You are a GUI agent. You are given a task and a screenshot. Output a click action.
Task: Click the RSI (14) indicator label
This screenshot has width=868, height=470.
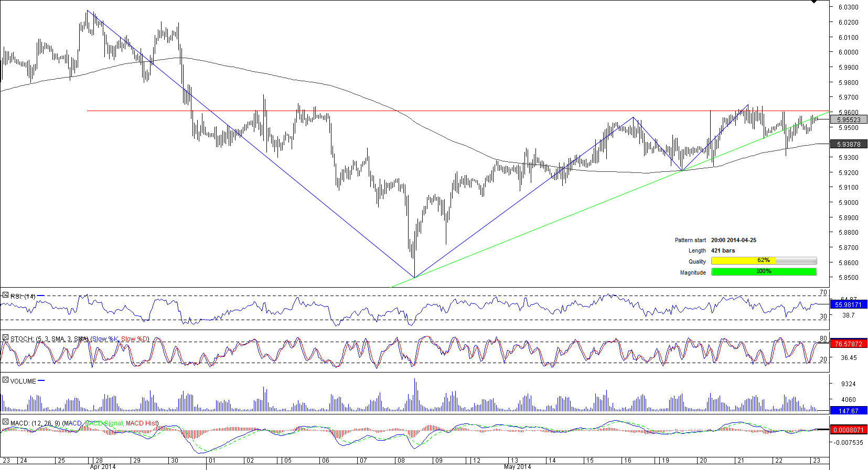23,297
